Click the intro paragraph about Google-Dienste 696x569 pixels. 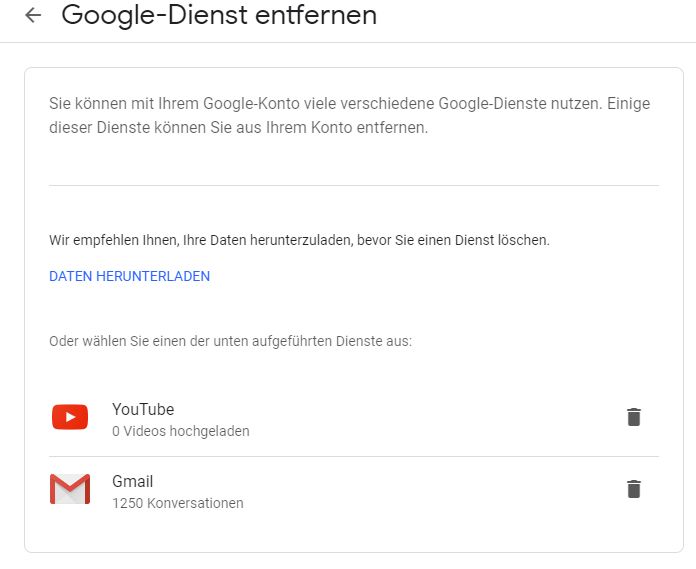click(x=349, y=115)
